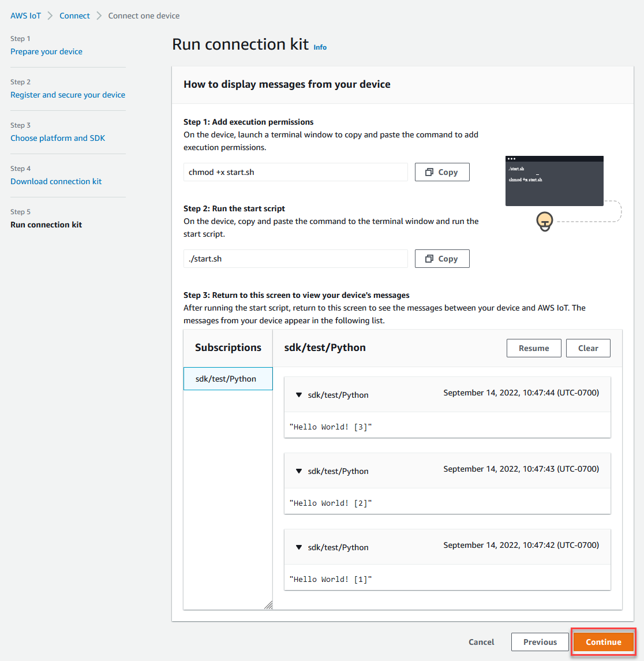The width and height of the screenshot is (644, 661).
Task: Go back using the Previous button
Action: [x=539, y=641]
